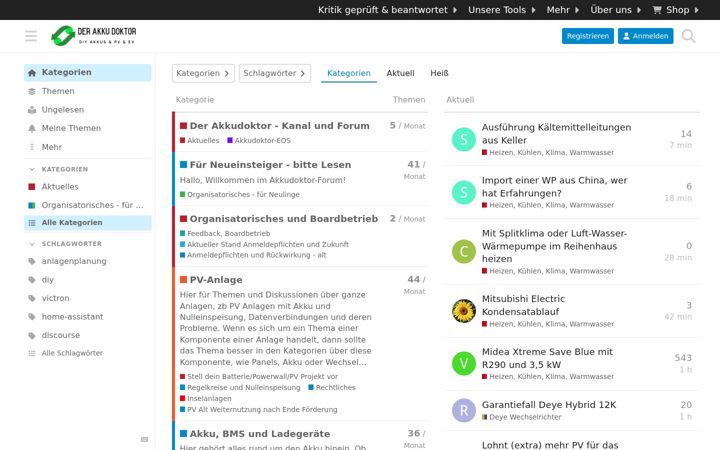
Task: Open the Schlagwörter filter dropdown
Action: coord(275,73)
